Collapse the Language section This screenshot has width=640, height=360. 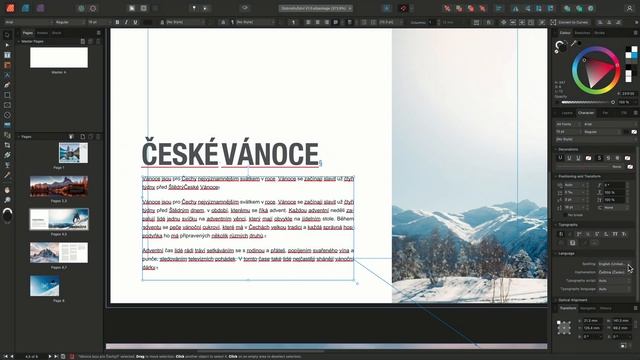(556, 253)
